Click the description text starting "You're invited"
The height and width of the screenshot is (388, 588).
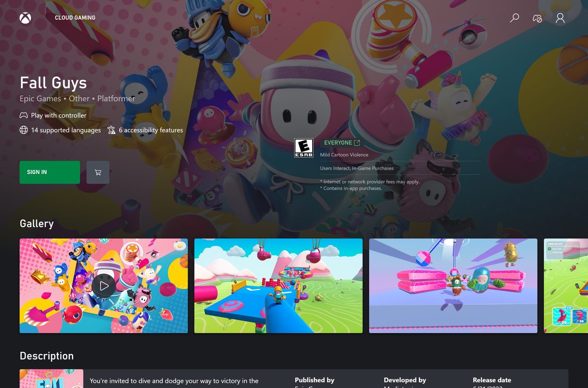pos(174,381)
